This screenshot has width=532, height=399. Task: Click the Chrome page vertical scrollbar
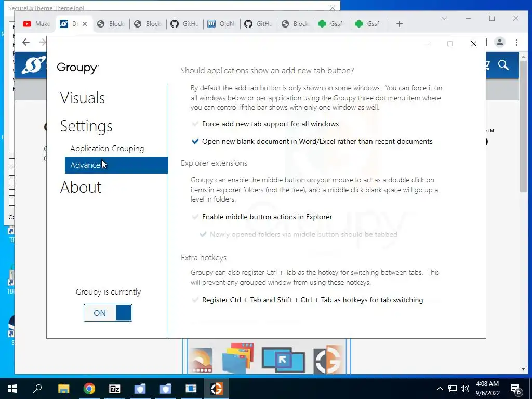[523, 127]
